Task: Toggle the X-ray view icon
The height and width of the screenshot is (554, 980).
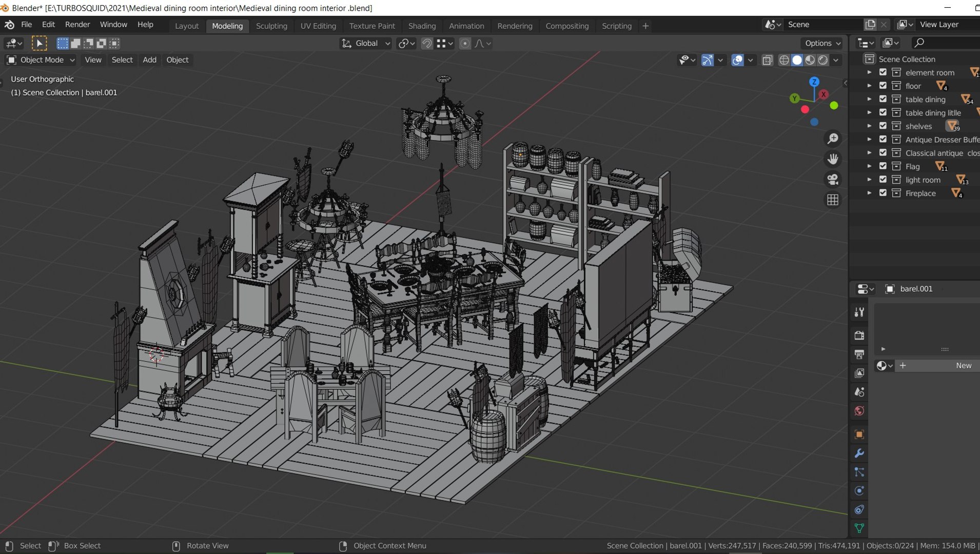Action: pos(768,60)
